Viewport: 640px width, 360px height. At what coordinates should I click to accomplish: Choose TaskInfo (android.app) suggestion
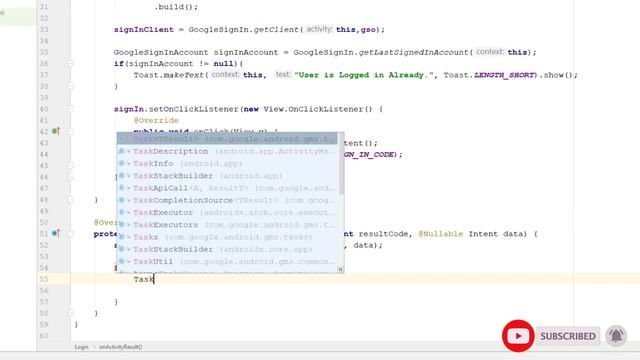227,164
